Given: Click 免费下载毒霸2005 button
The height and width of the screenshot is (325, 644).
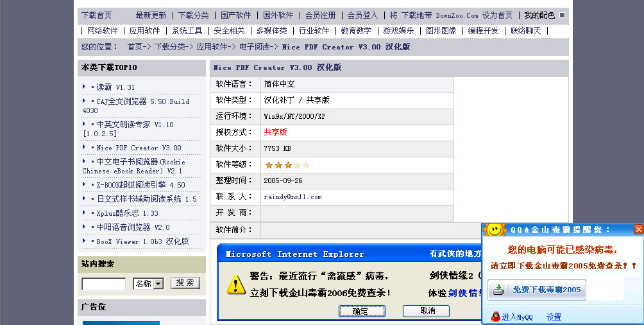Looking at the screenshot, I should coord(537,290).
